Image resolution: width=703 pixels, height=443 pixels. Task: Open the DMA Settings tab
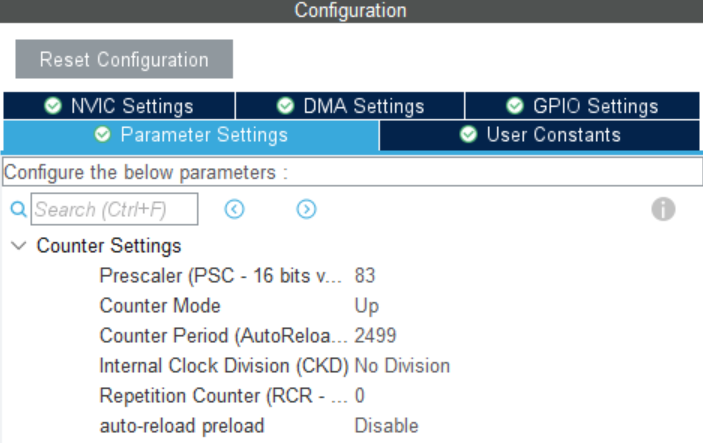pyautogui.click(x=350, y=106)
